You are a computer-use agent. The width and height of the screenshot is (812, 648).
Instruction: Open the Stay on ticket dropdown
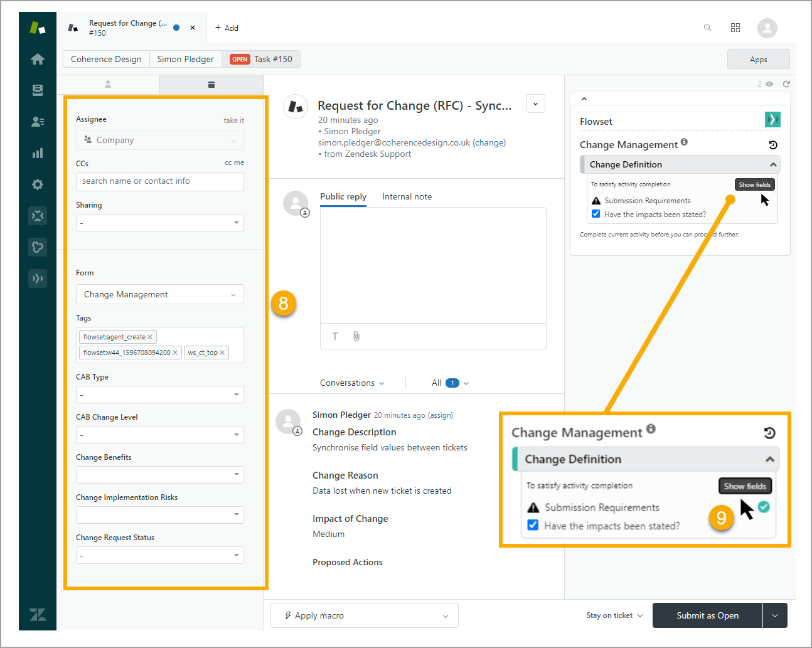pos(614,615)
